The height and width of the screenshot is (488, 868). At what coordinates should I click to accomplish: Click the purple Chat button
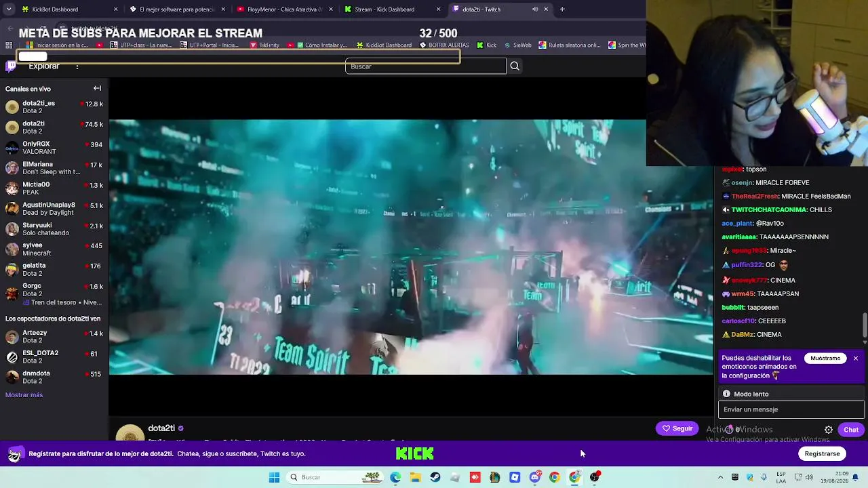tap(851, 430)
